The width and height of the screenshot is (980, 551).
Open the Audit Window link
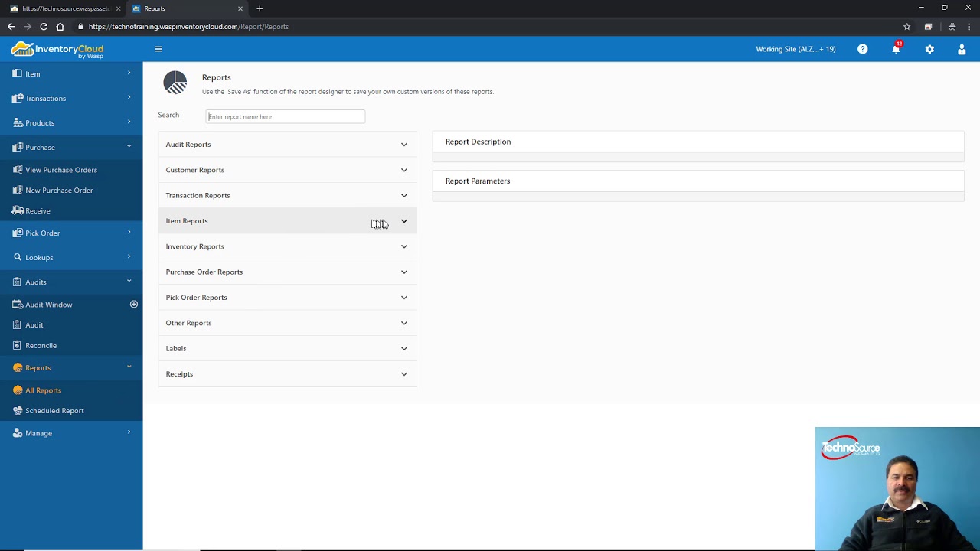[49, 305]
